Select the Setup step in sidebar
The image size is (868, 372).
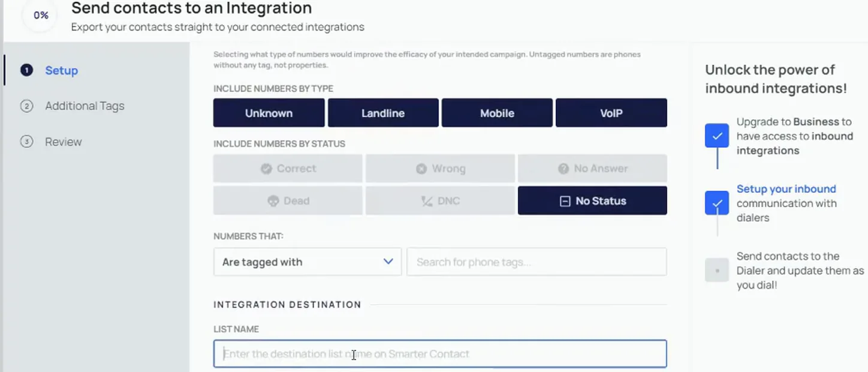(x=61, y=70)
